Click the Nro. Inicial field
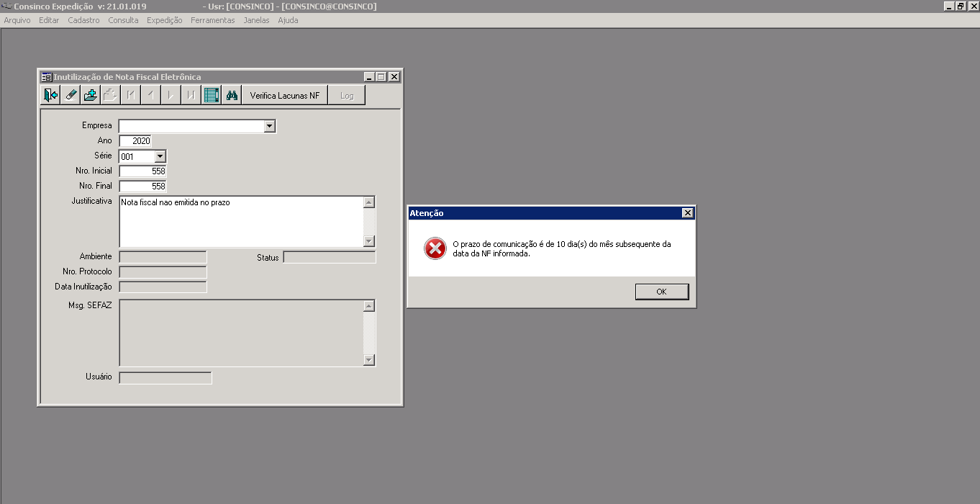This screenshot has height=504, width=980. pyautogui.click(x=142, y=171)
